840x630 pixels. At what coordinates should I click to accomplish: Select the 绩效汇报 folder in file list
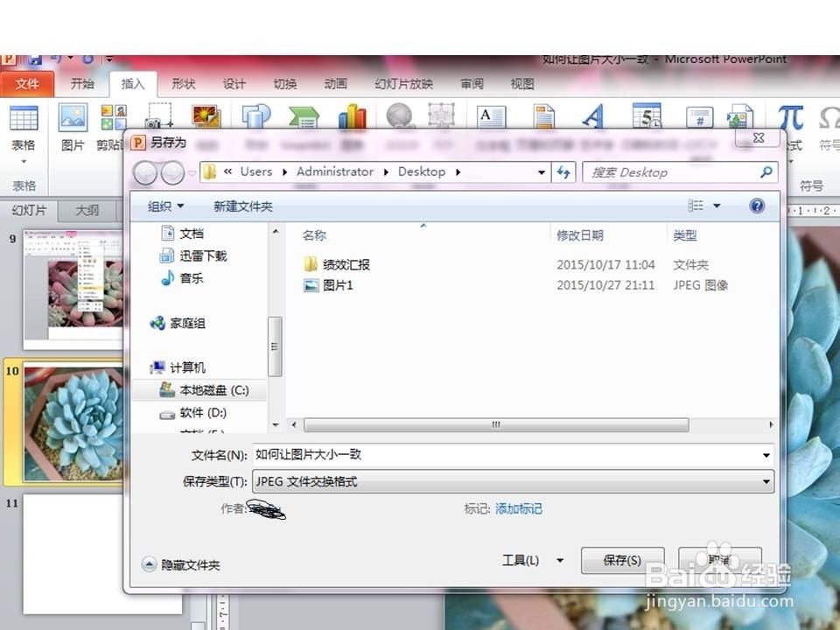(338, 264)
